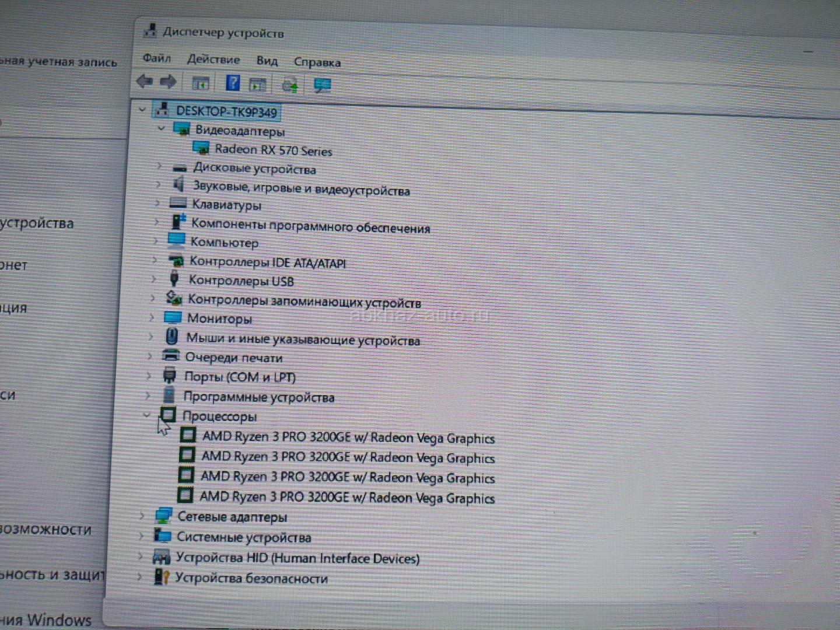Viewport: 840px width, 630px height.
Task: Select the first AMD Ryzen 3 PRO processor entry
Action: click(x=348, y=437)
